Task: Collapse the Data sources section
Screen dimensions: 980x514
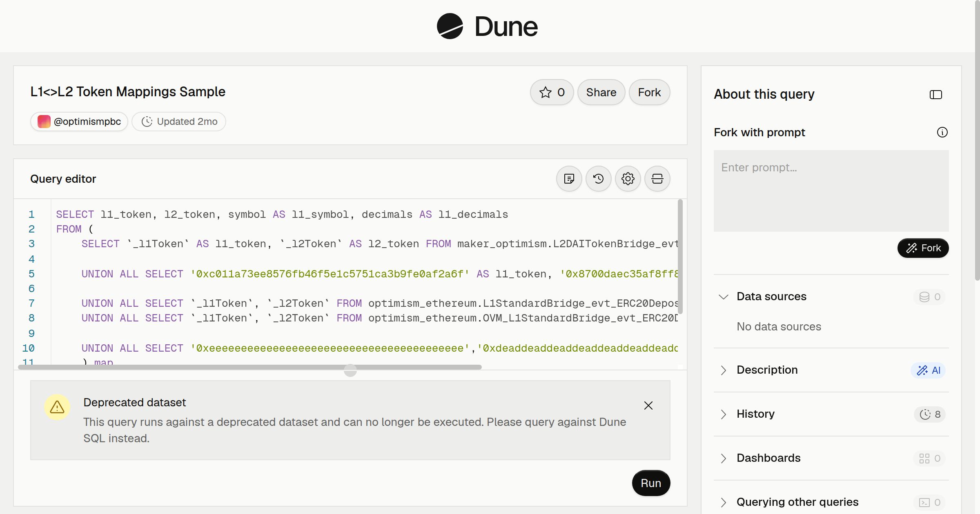Action: 723,297
